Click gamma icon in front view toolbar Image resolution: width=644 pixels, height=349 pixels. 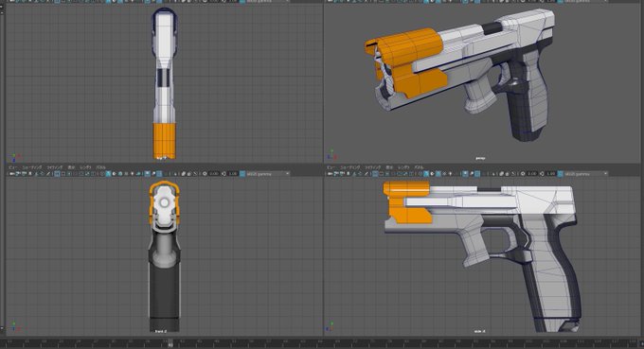coord(224,174)
